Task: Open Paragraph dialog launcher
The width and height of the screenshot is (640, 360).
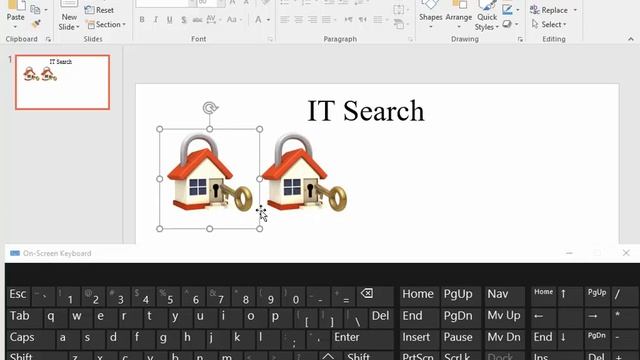Action: coord(410,39)
